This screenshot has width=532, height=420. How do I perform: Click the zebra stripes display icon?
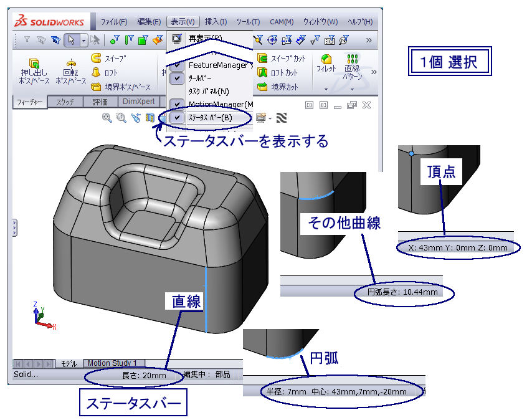282,118
